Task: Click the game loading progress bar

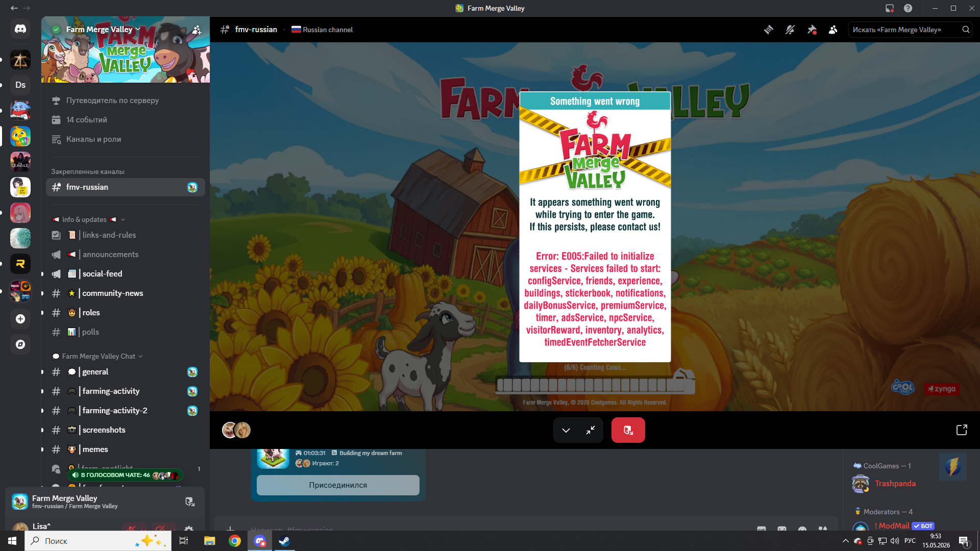Action: [595, 385]
